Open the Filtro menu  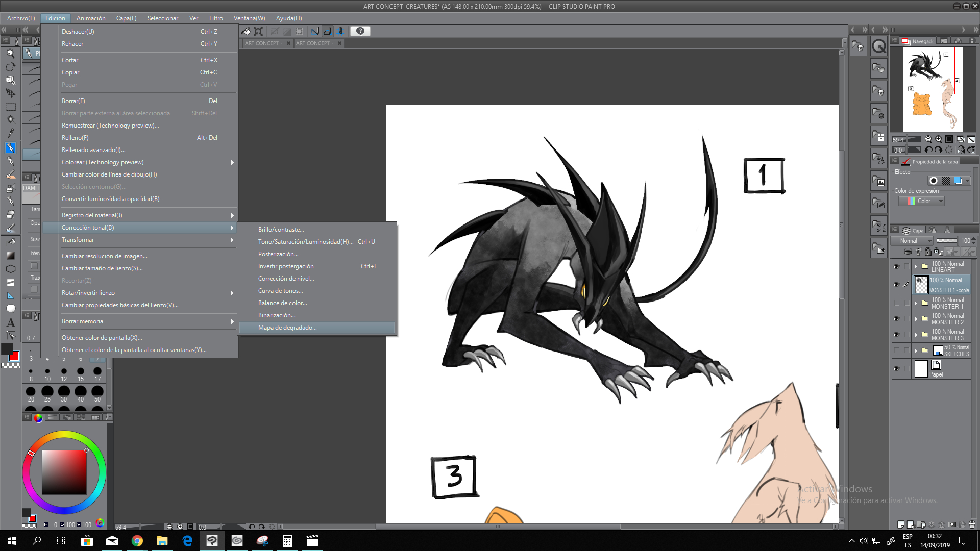click(x=216, y=18)
